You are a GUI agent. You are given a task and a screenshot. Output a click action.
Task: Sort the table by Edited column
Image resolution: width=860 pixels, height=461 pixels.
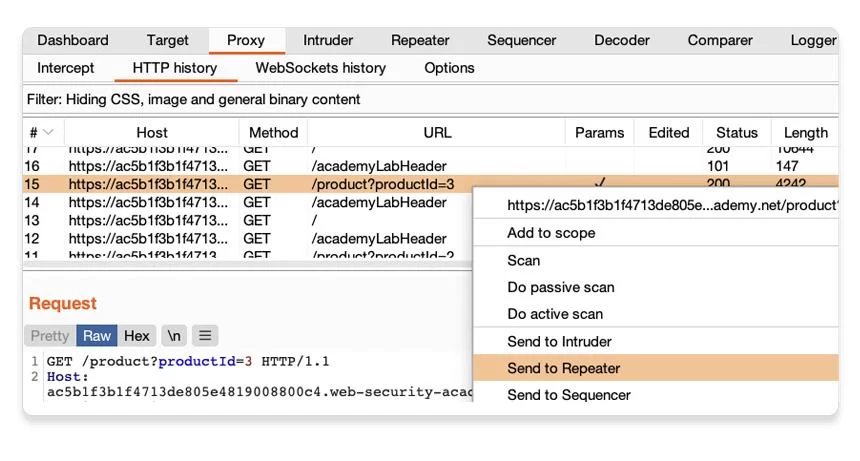pyautogui.click(x=669, y=133)
